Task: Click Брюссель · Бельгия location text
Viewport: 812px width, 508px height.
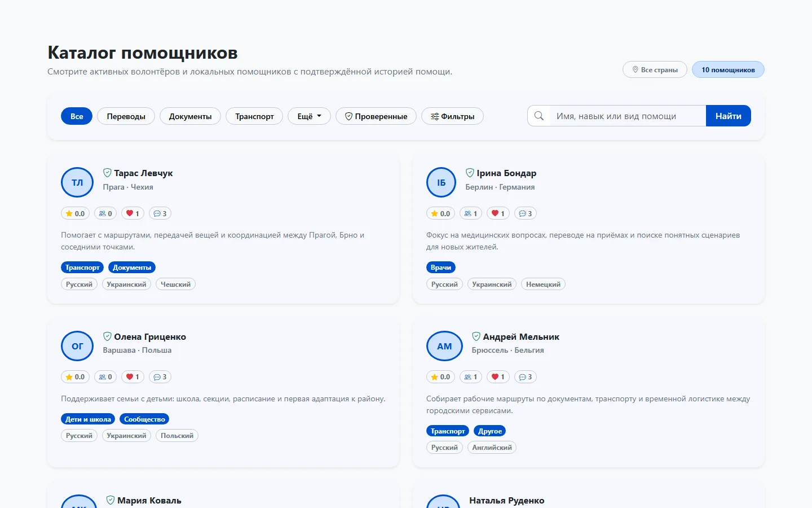Action: (507, 350)
